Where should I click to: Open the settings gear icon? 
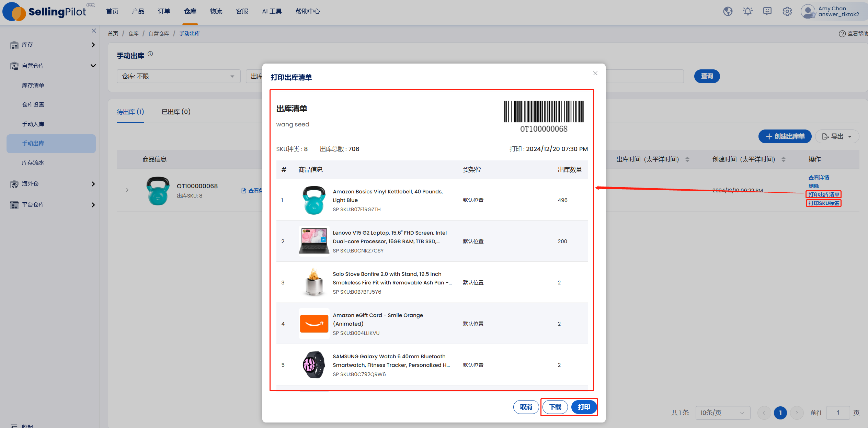[x=787, y=11]
